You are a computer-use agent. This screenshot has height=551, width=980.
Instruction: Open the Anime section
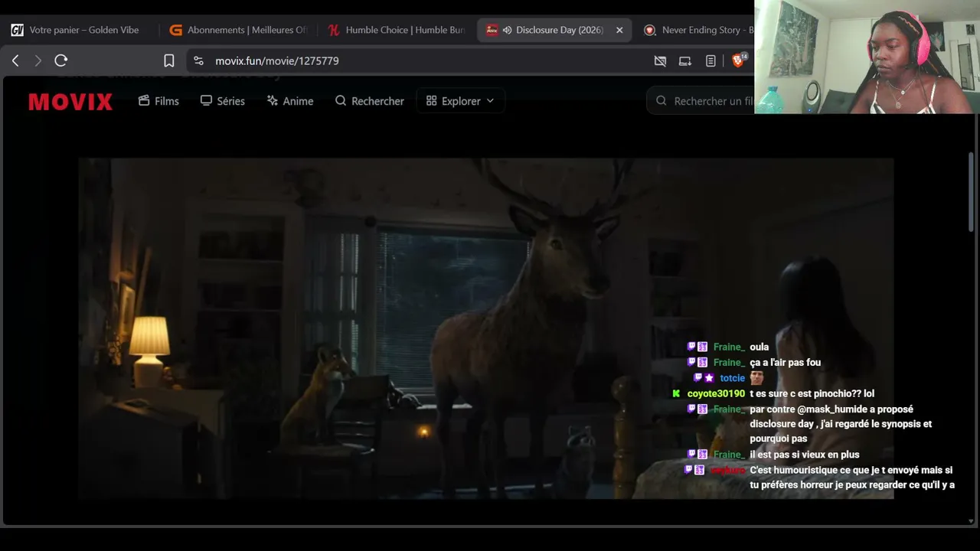290,101
